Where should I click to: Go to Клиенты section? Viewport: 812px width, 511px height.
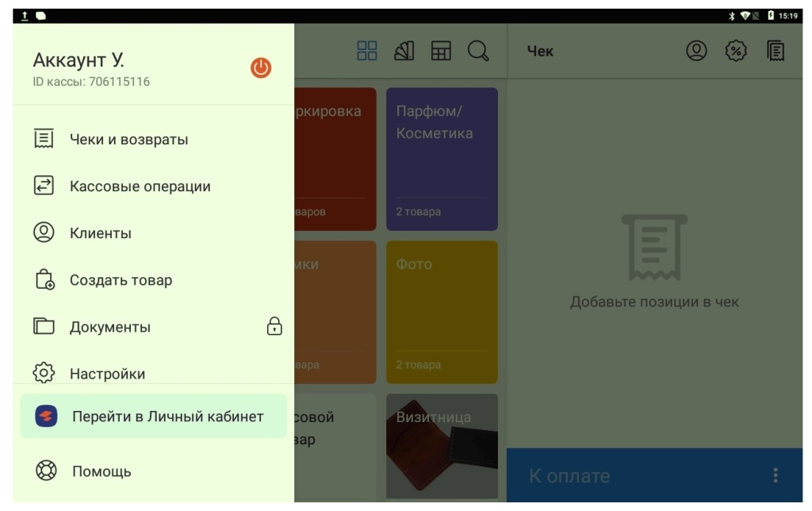point(100,233)
